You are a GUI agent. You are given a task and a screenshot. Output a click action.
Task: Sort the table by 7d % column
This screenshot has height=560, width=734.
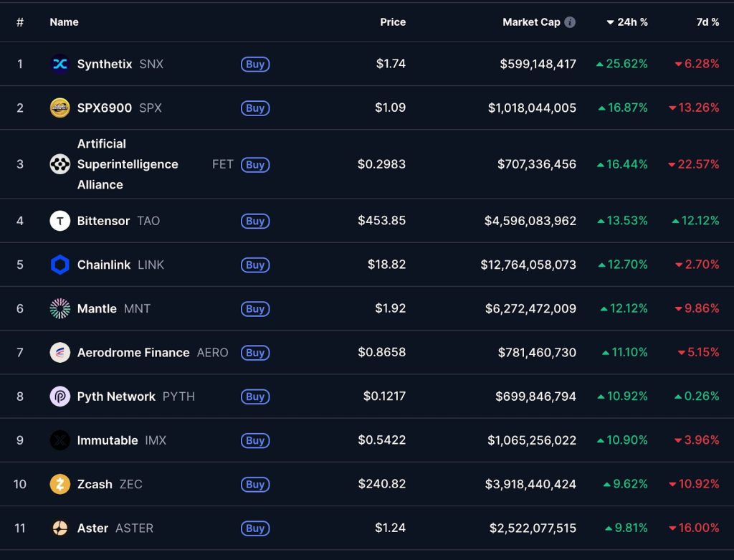point(707,22)
